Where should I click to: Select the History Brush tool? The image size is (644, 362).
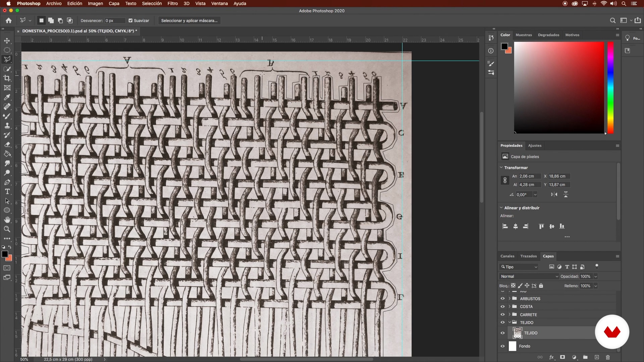[7, 135]
